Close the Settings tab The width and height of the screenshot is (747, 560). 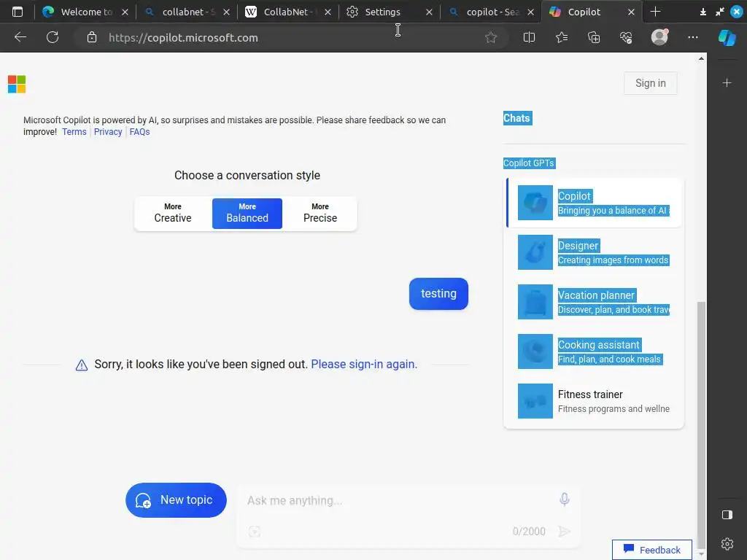click(x=429, y=12)
